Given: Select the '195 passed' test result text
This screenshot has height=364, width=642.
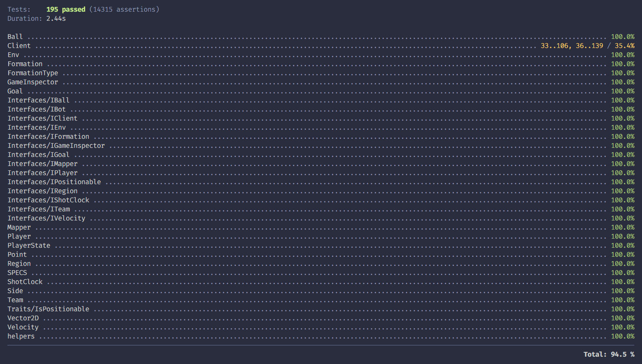Looking at the screenshot, I should (66, 10).
